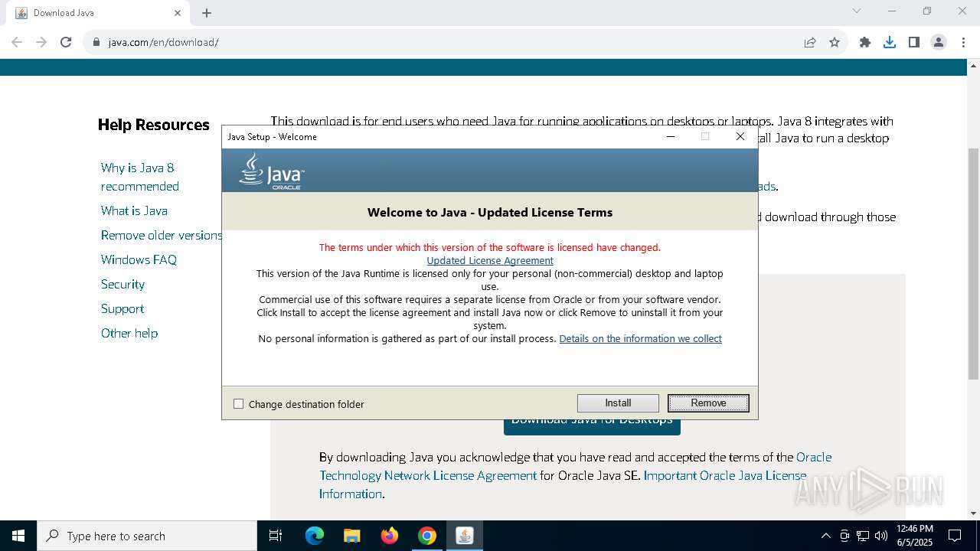The width and height of the screenshot is (980, 551).
Task: Open Windows notification center
Action: click(x=955, y=536)
